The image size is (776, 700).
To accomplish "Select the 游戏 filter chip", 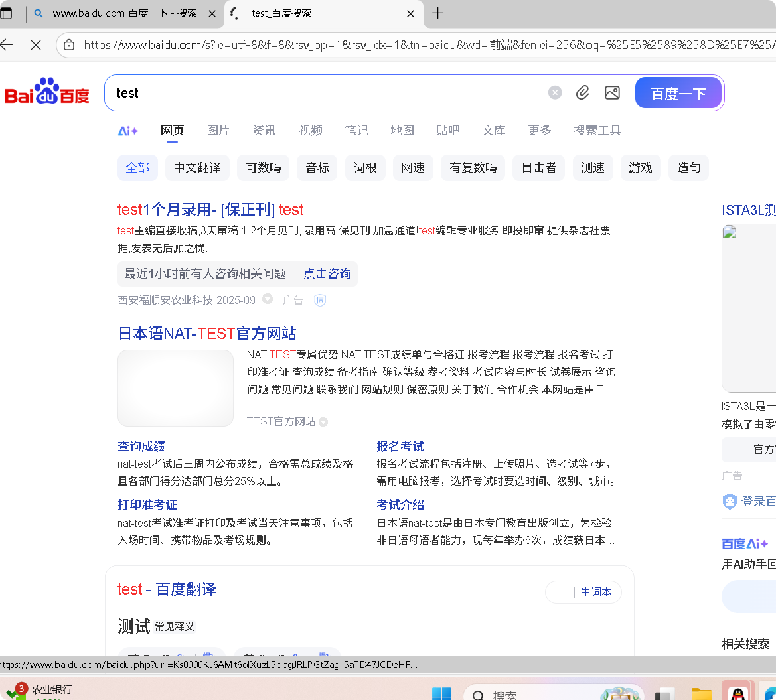I will click(x=641, y=168).
